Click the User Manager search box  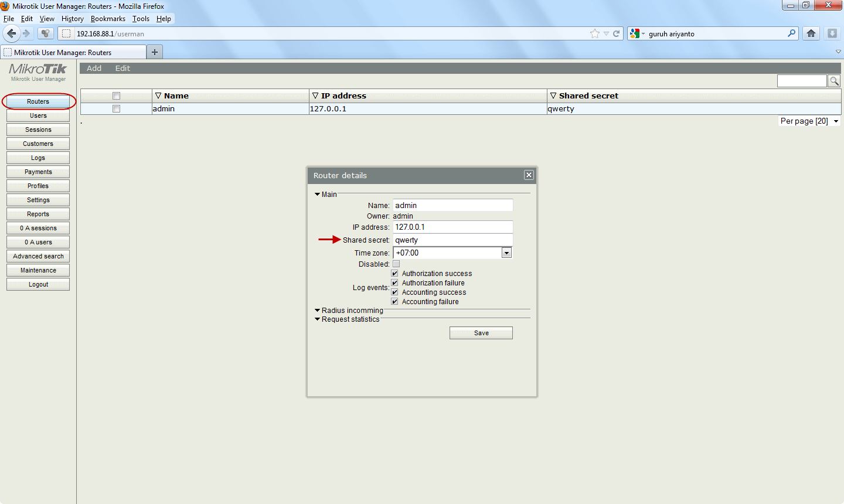coord(802,81)
